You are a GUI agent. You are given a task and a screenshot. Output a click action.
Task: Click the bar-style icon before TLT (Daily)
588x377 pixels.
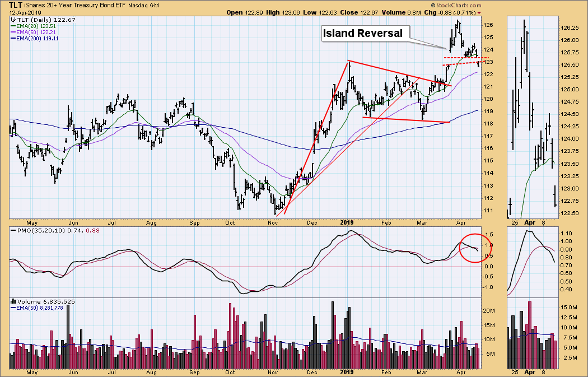pyautogui.click(x=12, y=20)
